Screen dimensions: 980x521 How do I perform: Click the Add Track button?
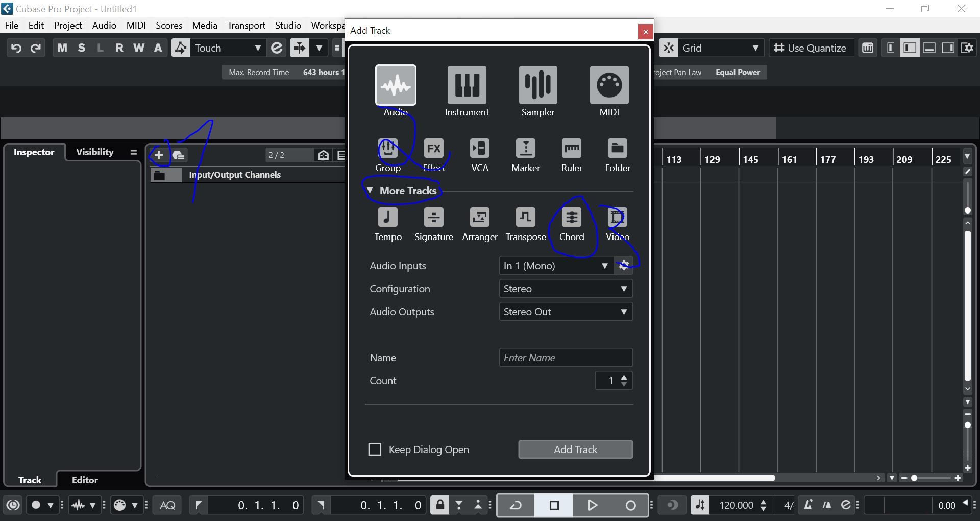pos(576,449)
